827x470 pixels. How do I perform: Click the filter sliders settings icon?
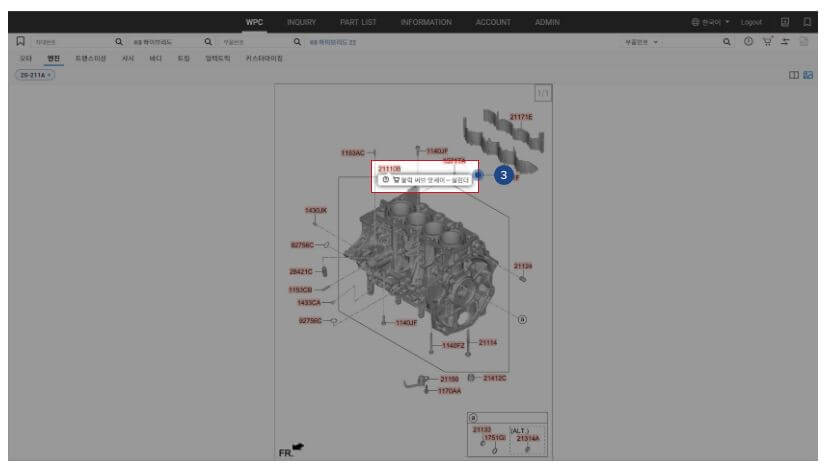pos(785,41)
